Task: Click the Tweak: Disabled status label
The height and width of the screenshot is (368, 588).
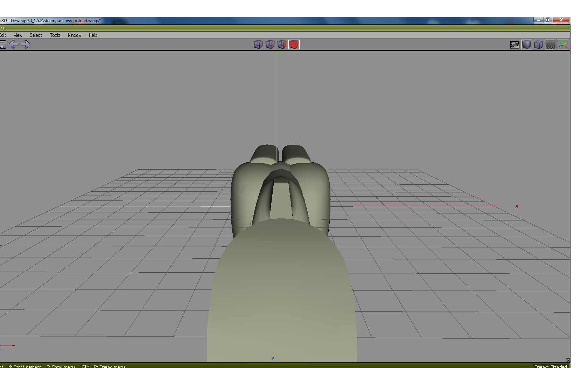Action: (x=551, y=366)
